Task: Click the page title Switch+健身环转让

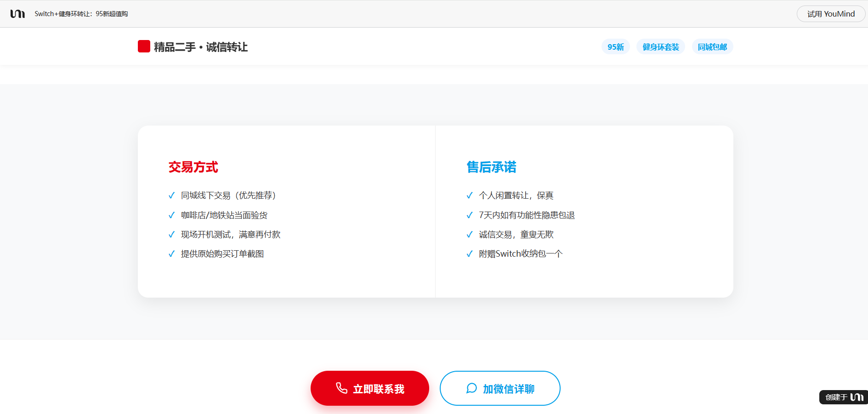Action: click(81, 14)
